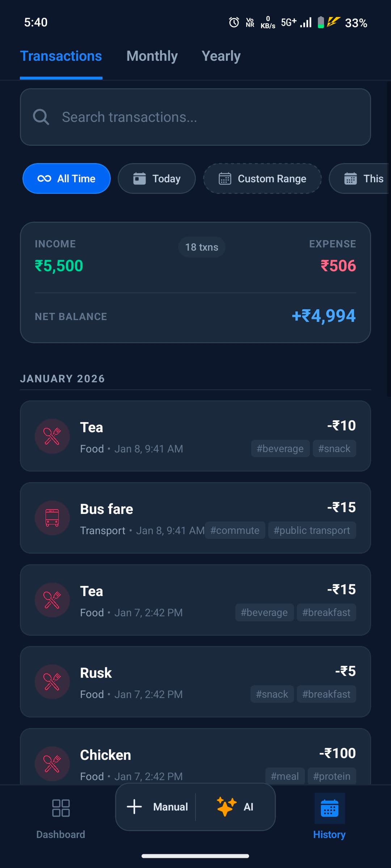Open the Custom Range date picker
This screenshot has width=391, height=868.
[262, 179]
